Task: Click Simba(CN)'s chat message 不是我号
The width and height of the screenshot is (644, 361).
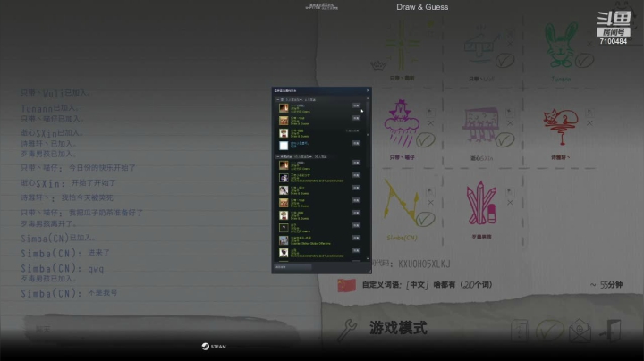Action: click(x=103, y=293)
